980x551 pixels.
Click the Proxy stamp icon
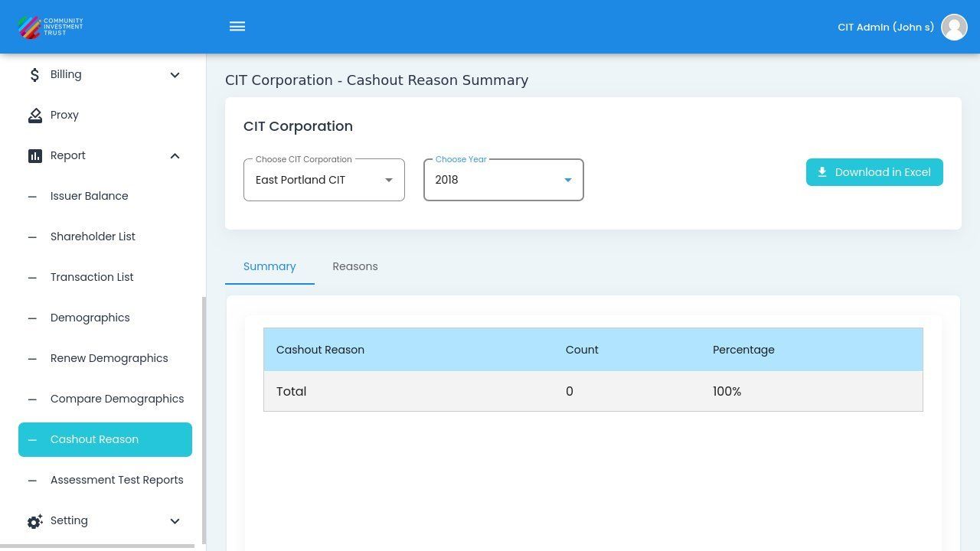click(x=34, y=116)
